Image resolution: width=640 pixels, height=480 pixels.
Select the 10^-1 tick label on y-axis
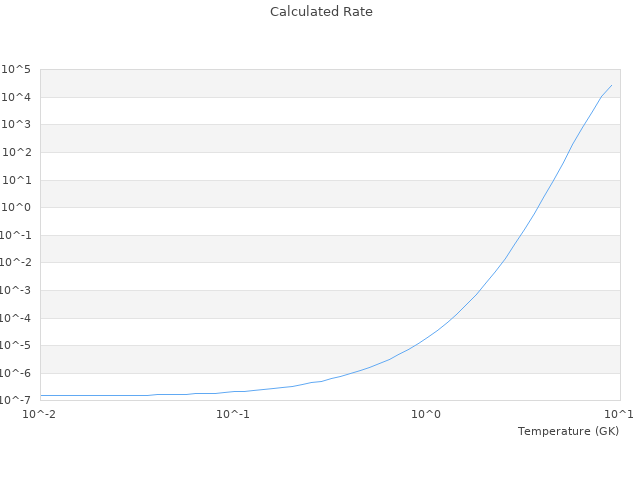coord(14,235)
